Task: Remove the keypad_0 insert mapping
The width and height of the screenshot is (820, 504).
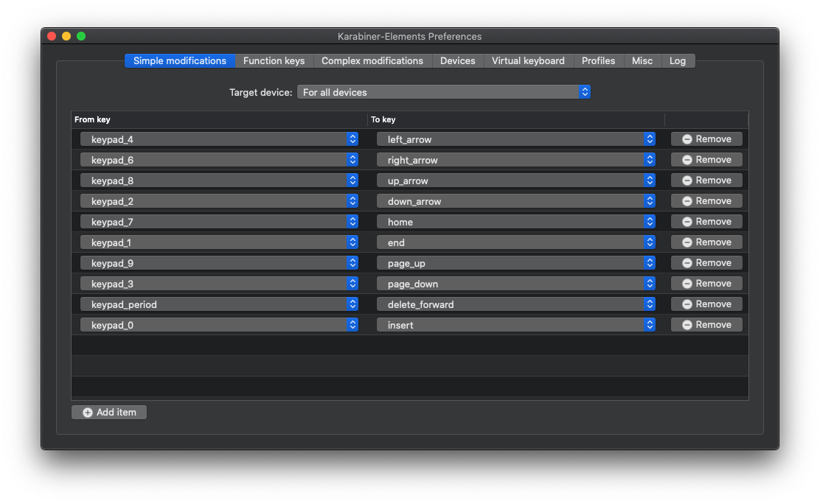Action: (706, 325)
